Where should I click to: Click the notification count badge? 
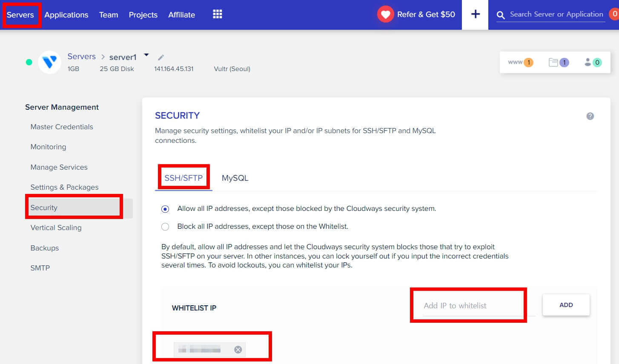click(x=614, y=14)
